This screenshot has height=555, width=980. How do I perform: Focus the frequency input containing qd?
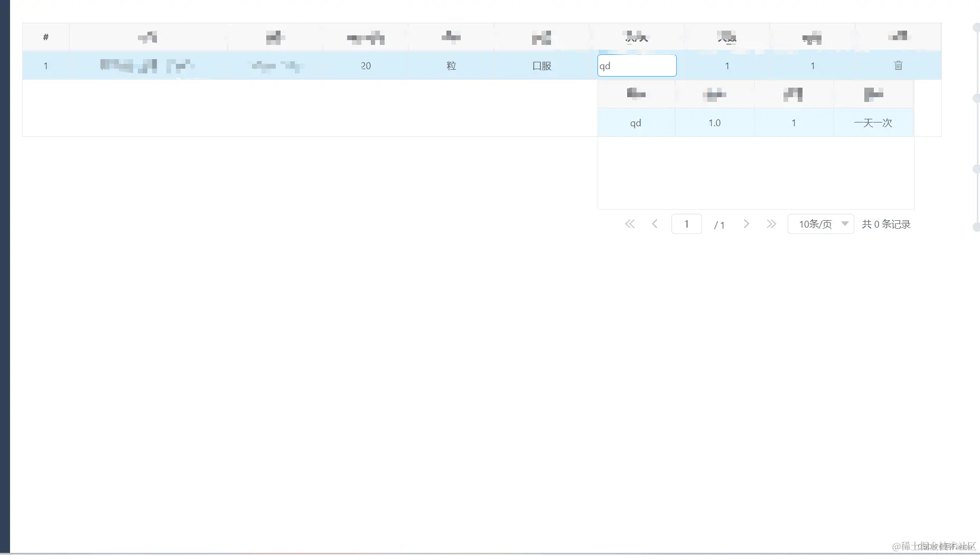(x=637, y=65)
